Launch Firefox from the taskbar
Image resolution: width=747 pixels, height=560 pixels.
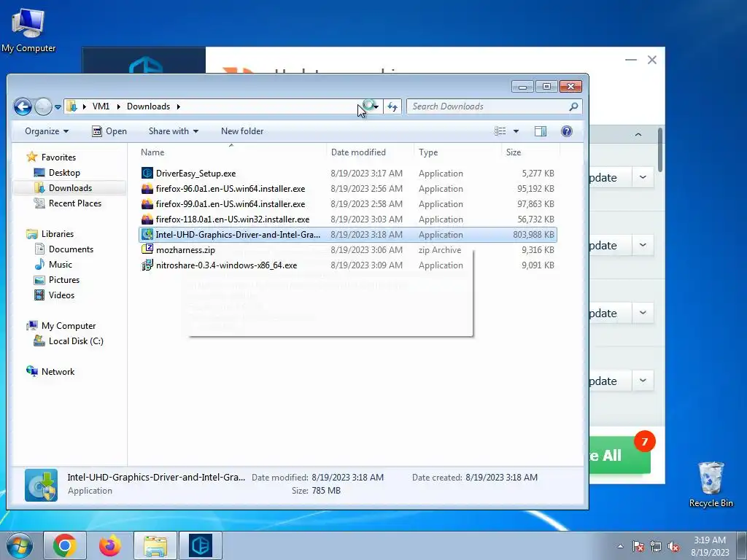pos(110,545)
